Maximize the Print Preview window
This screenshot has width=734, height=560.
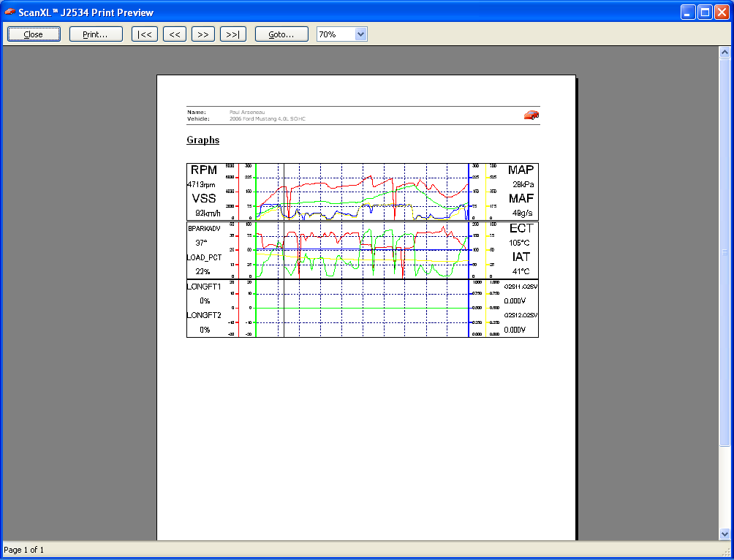(705, 12)
